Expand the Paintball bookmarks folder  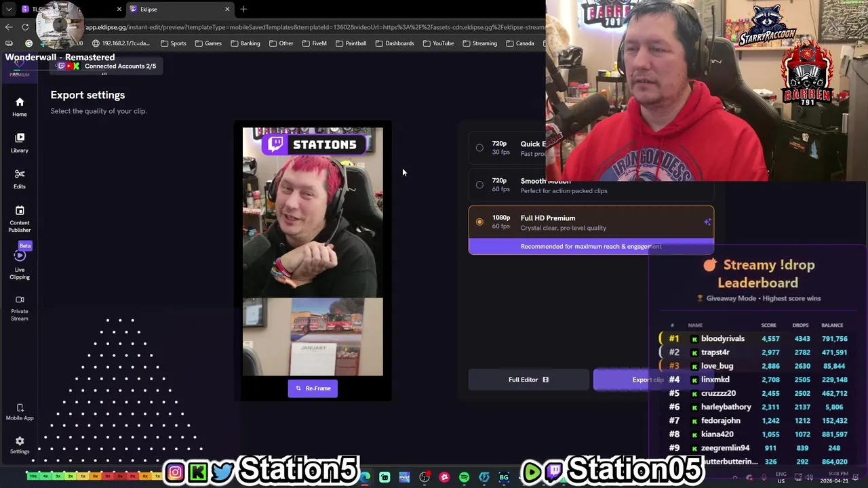tap(351, 43)
